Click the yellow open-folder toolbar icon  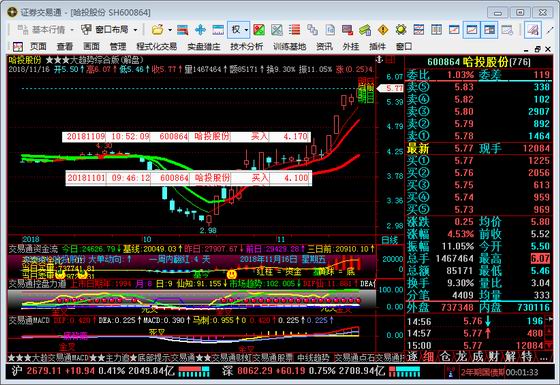click(158, 30)
